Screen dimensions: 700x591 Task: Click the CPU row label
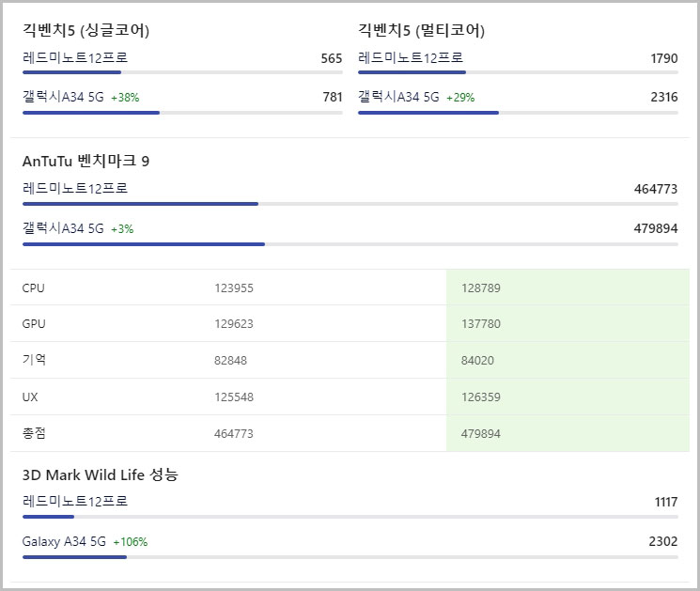pos(34,288)
